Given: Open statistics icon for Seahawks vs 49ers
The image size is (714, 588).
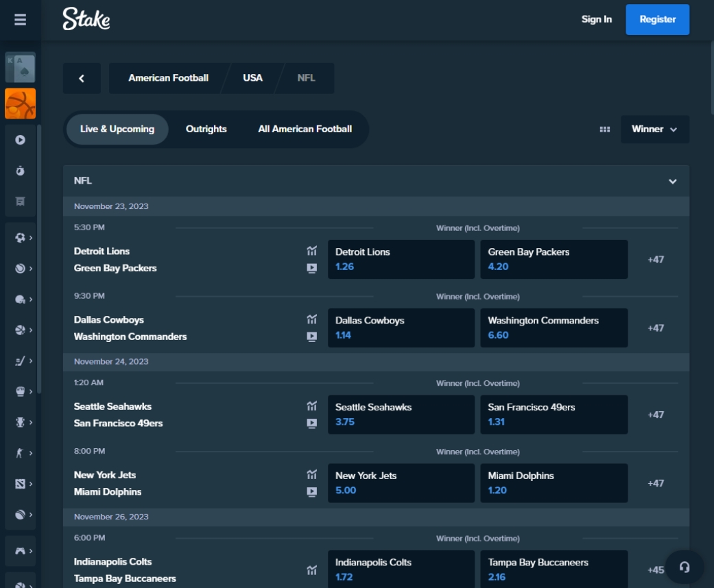Looking at the screenshot, I should point(311,406).
